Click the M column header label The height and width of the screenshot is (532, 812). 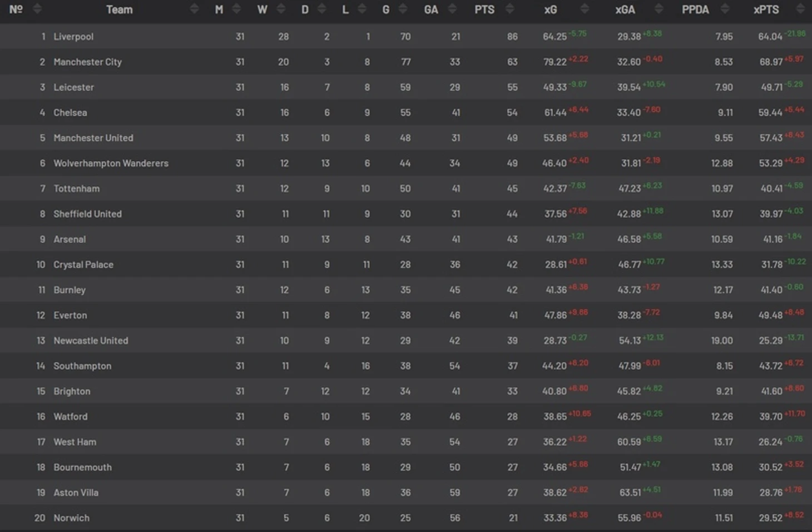(x=219, y=9)
